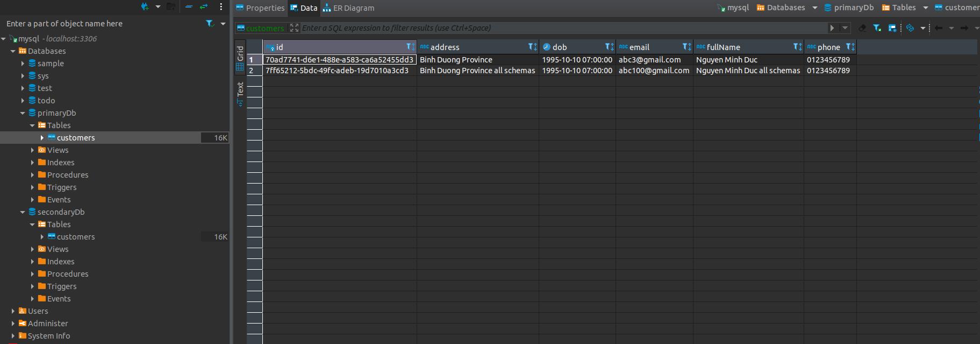The image size is (980, 344).
Task: Click the filter/sort icon on email column
Action: [x=686, y=47]
